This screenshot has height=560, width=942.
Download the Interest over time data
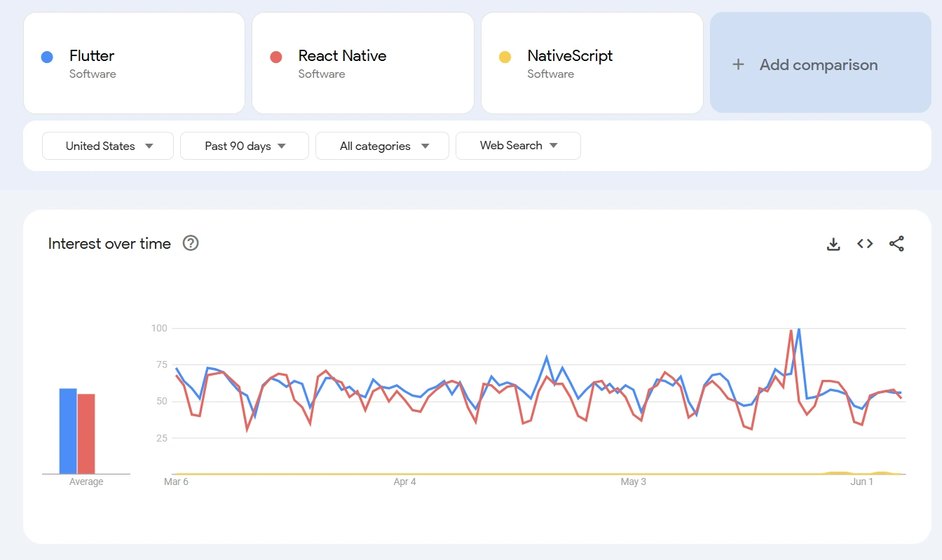tap(833, 244)
